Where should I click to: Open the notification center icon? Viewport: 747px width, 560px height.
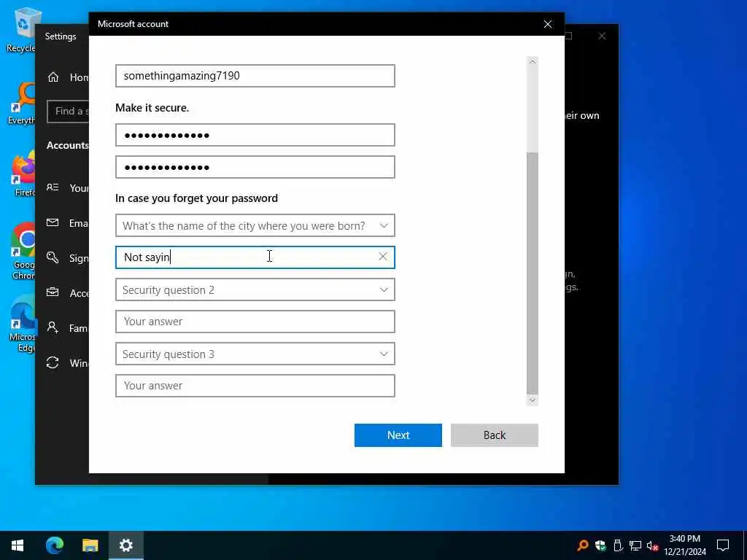click(x=723, y=545)
